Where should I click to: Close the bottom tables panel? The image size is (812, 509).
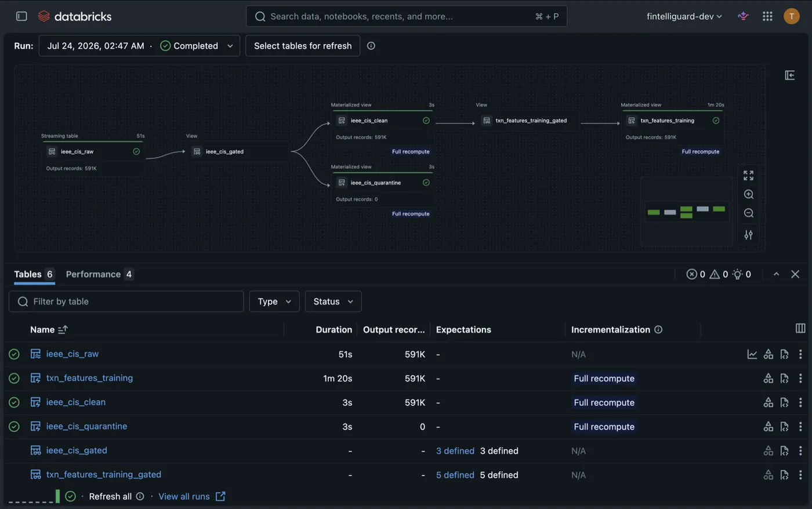795,274
